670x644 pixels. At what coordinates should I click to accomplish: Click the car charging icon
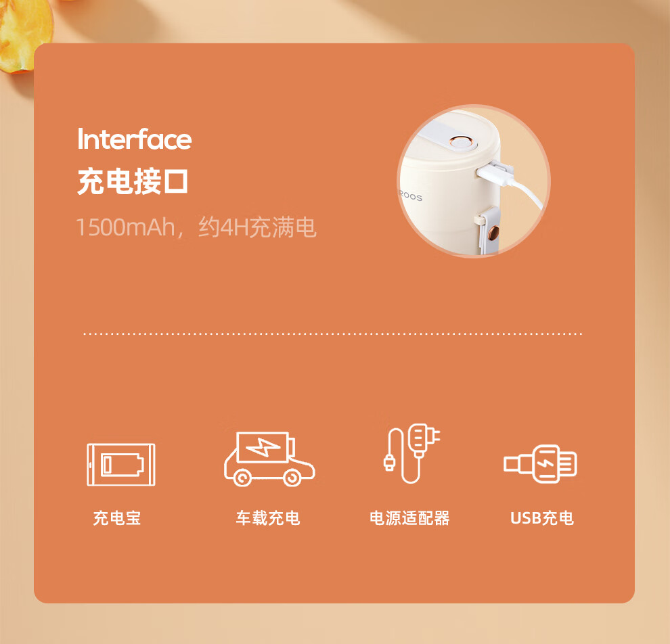(x=269, y=459)
